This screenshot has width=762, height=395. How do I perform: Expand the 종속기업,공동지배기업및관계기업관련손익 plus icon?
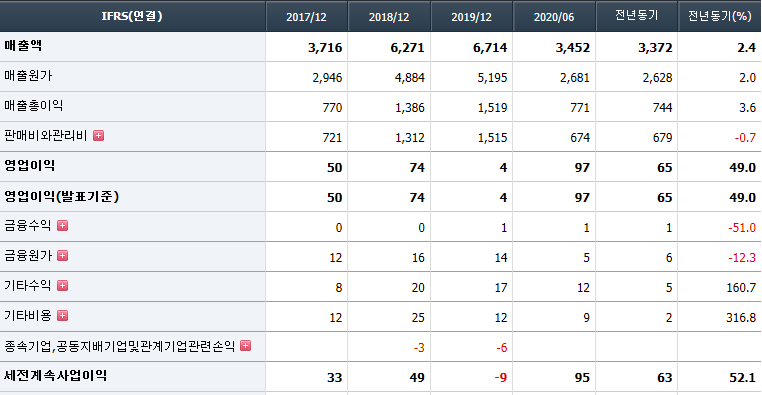point(246,345)
